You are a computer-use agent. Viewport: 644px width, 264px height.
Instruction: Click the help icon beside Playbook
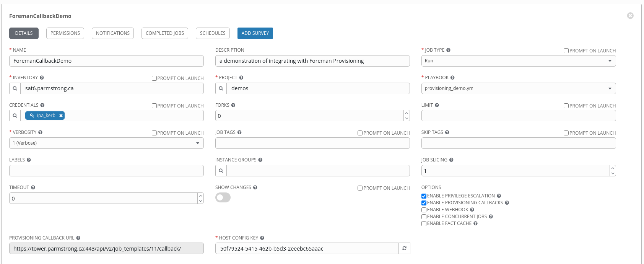click(x=452, y=78)
